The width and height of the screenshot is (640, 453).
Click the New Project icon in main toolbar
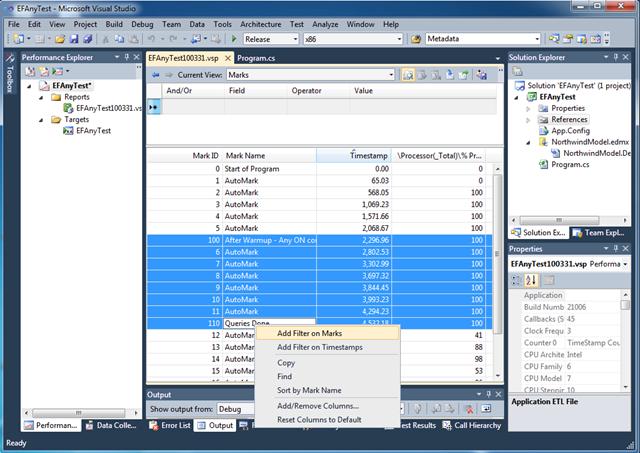18,39
